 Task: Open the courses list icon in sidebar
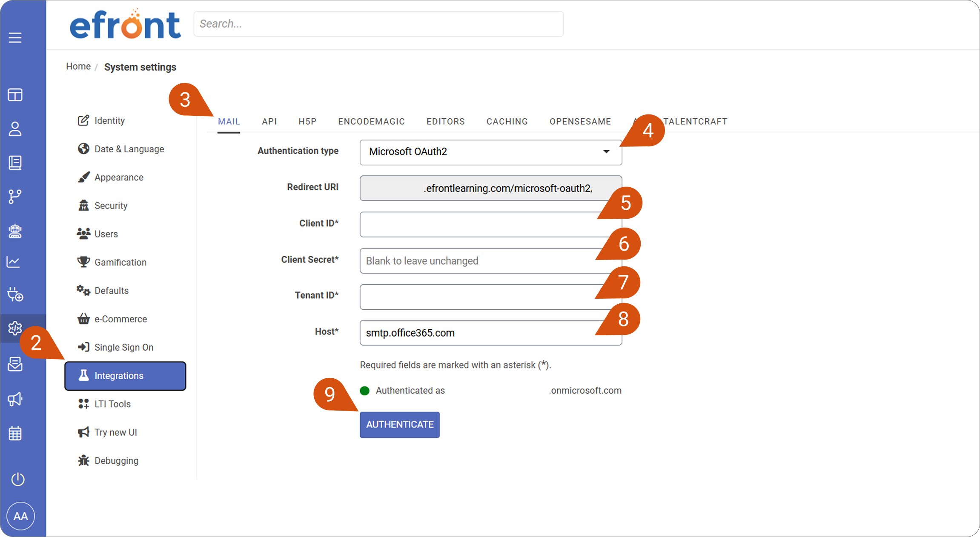15,163
